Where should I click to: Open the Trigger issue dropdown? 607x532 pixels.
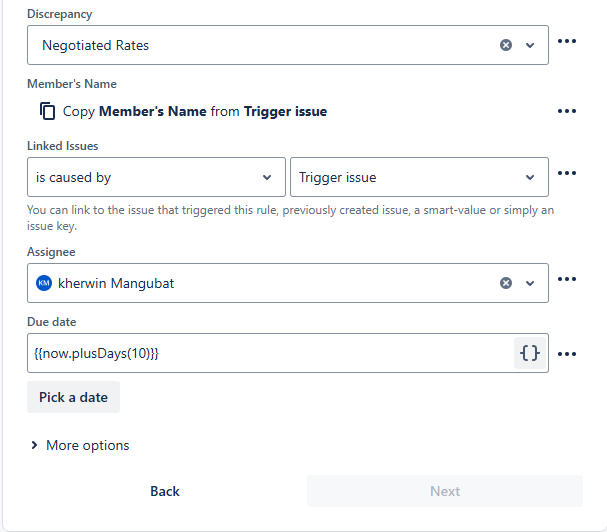(x=419, y=177)
